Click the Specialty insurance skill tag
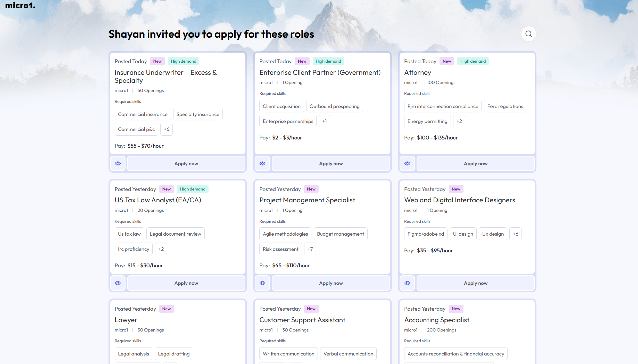Viewport: 638px width, 364px height. click(198, 114)
